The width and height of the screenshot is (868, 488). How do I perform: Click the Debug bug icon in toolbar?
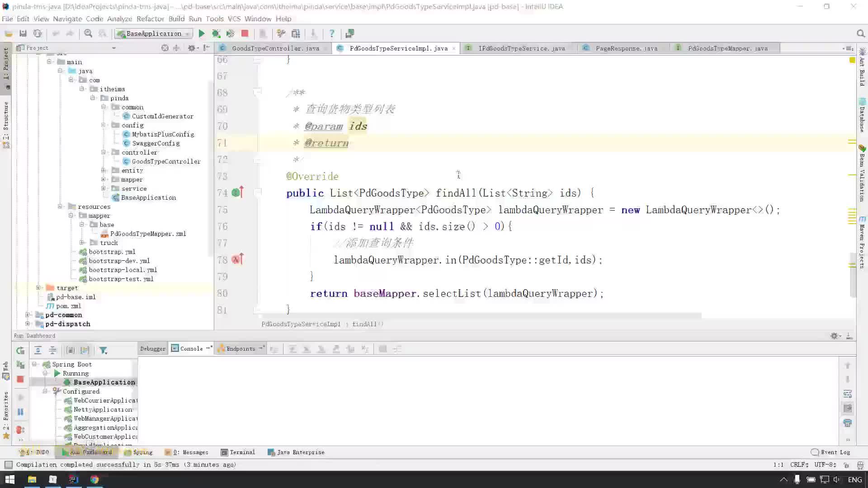(216, 33)
